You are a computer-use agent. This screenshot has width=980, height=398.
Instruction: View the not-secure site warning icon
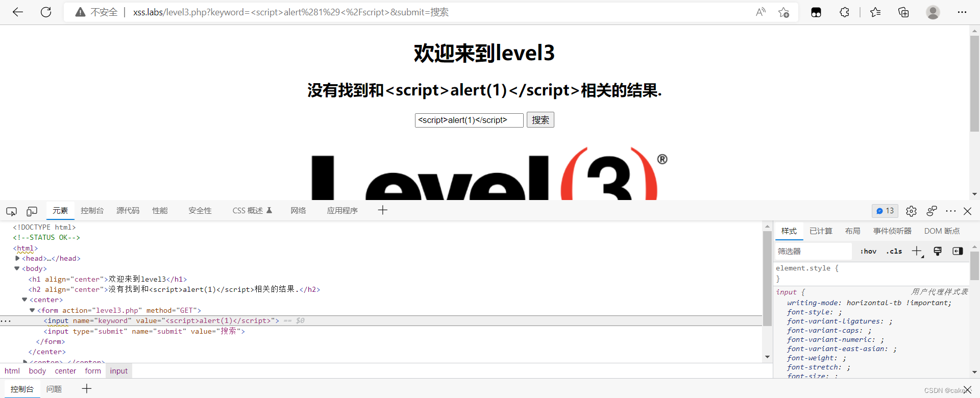point(80,12)
